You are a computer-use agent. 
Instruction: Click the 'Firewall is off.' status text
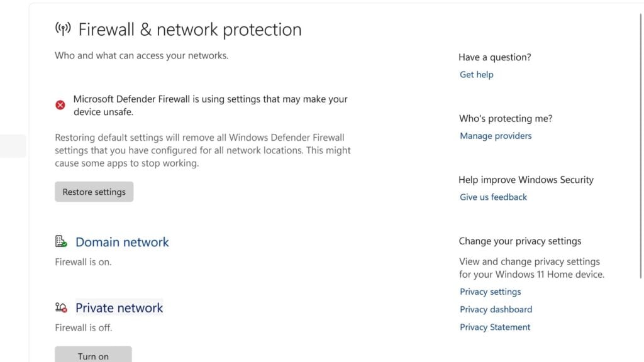(x=83, y=327)
